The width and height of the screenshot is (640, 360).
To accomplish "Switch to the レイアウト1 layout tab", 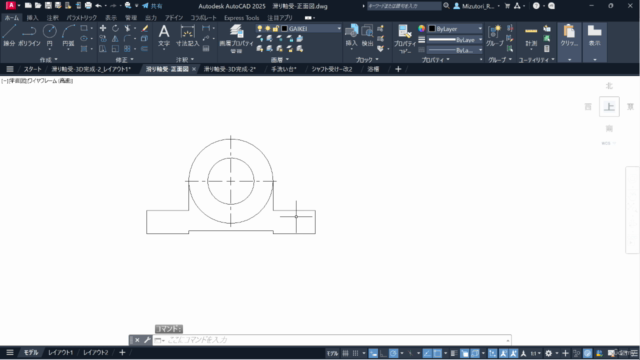I will click(60, 353).
